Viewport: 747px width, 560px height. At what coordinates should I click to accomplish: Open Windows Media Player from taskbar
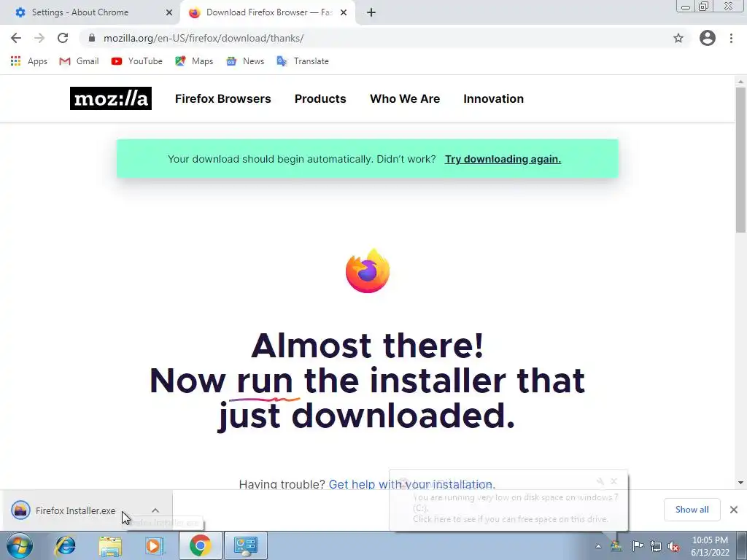click(x=155, y=545)
